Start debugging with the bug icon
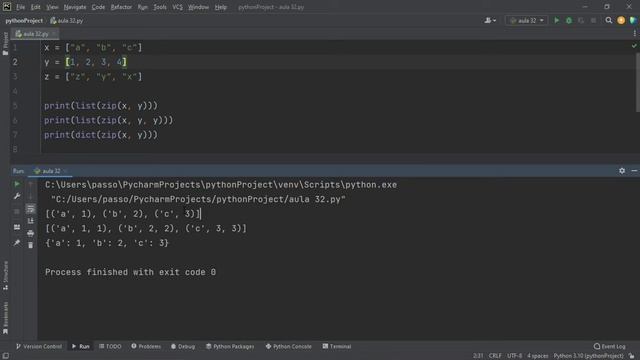Image resolution: width=640 pixels, height=360 pixels. 569,20
